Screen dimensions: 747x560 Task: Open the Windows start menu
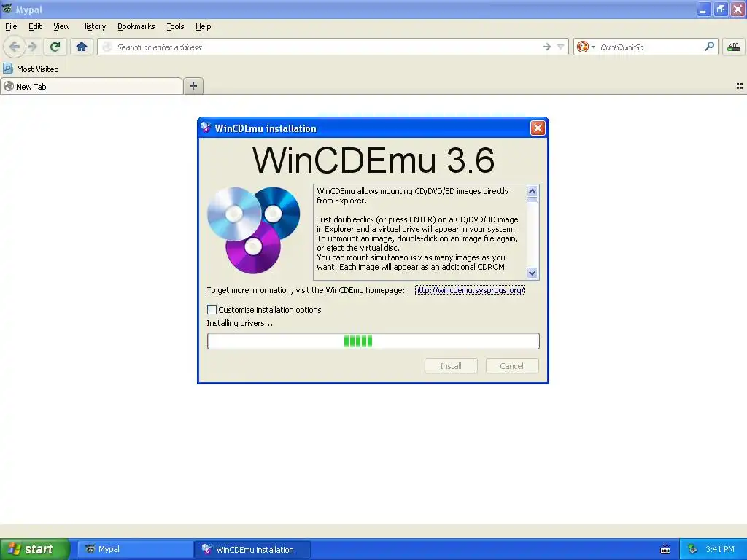click(34, 549)
